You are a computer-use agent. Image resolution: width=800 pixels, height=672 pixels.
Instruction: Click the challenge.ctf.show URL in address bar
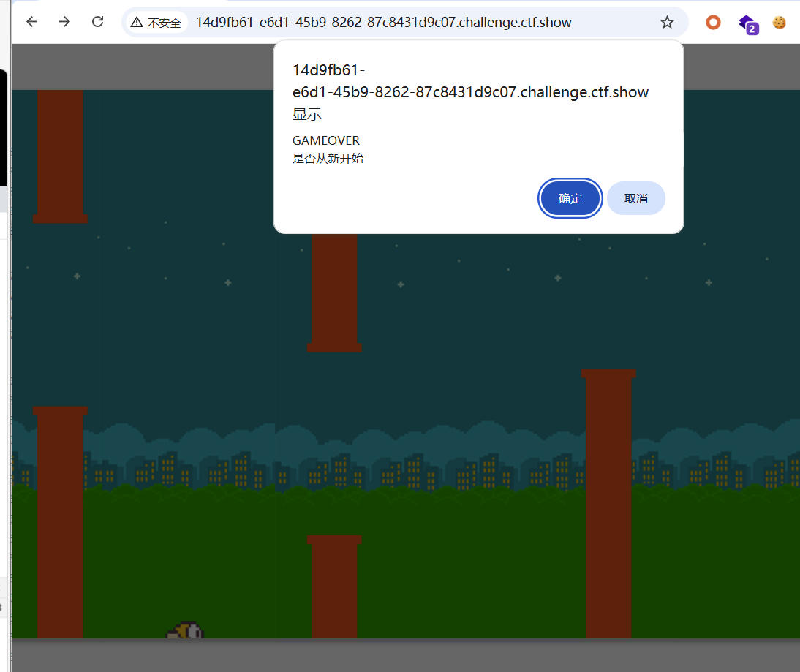[x=383, y=22]
